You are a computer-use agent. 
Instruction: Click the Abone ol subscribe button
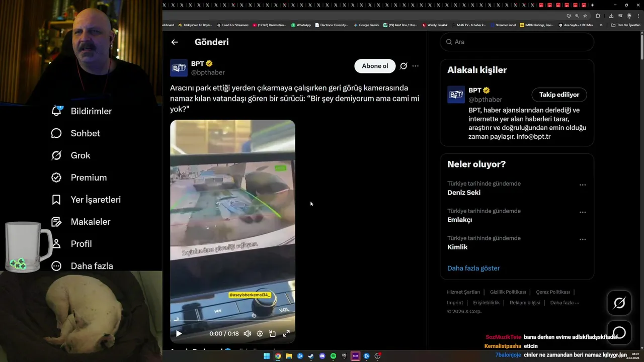[375, 66]
